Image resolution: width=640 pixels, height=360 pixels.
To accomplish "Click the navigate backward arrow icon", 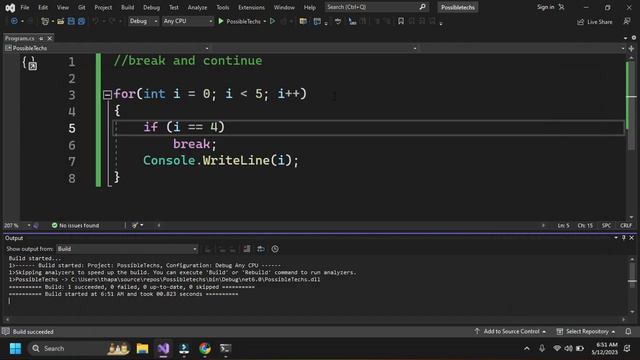I will [14, 21].
